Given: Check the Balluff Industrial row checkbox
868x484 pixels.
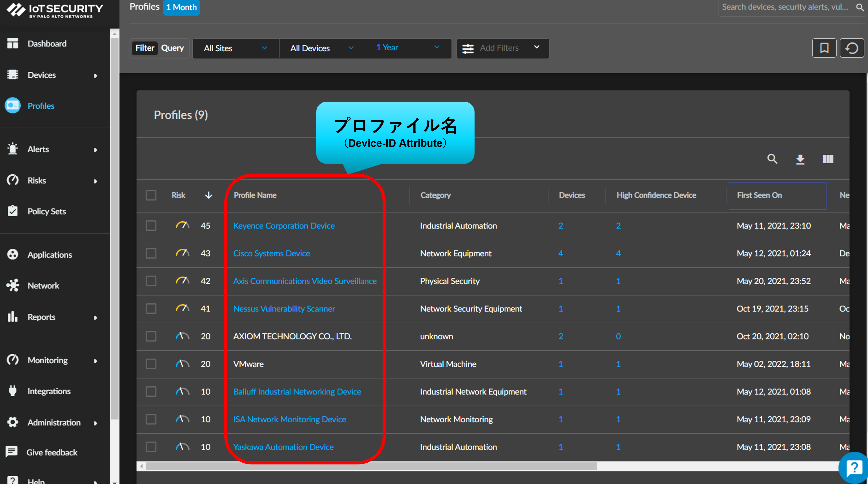Looking at the screenshot, I should click(x=151, y=391).
